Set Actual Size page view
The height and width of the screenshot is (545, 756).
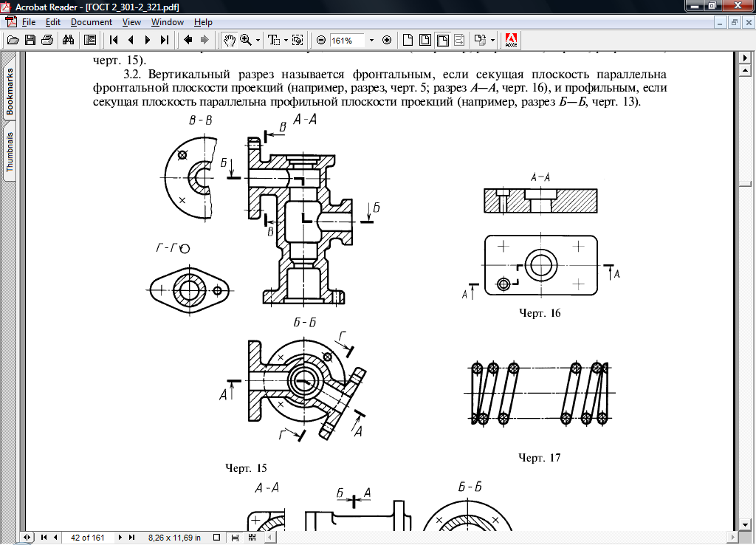pyautogui.click(x=408, y=40)
